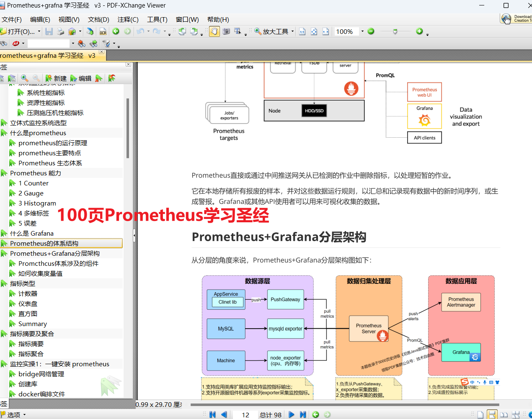532x419 pixels.
Task: Open the 打开(O) dropdown arrow
Action: [39, 31]
